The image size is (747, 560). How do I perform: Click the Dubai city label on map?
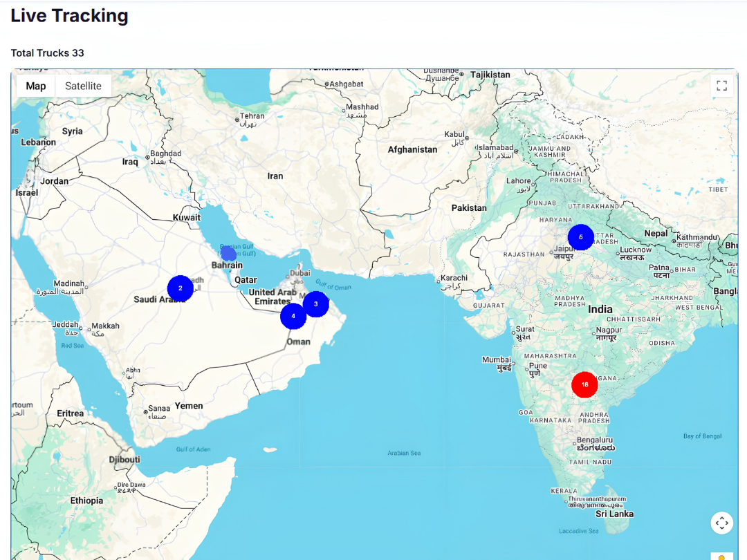299,273
